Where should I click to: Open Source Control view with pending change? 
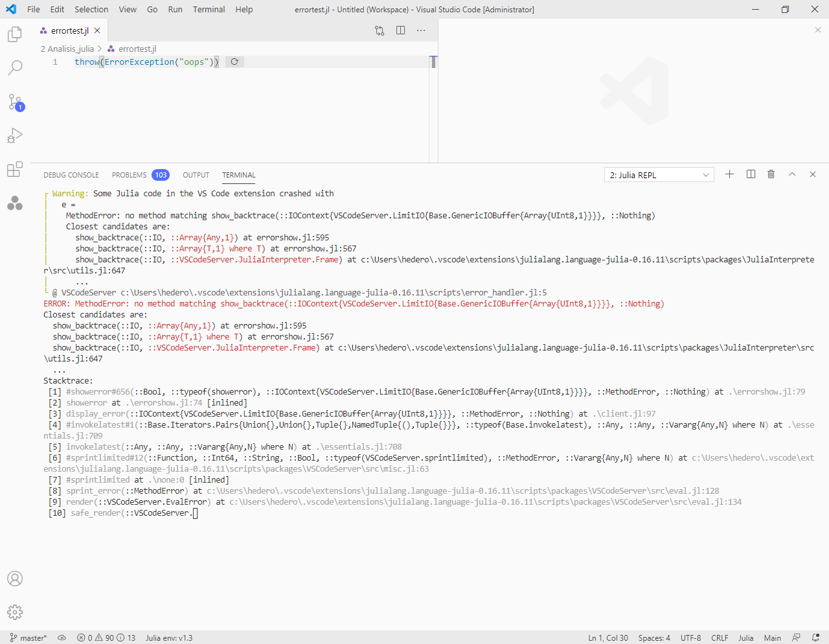click(x=15, y=102)
